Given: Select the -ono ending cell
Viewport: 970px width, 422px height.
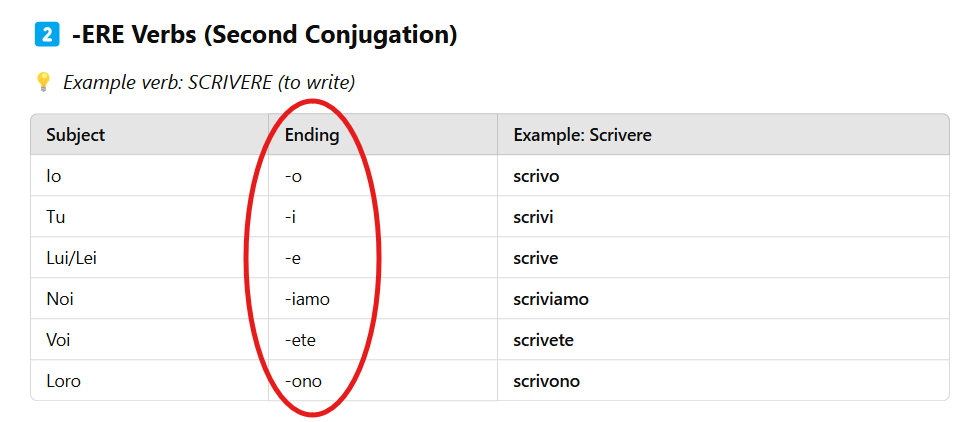Looking at the screenshot, I should tap(303, 381).
